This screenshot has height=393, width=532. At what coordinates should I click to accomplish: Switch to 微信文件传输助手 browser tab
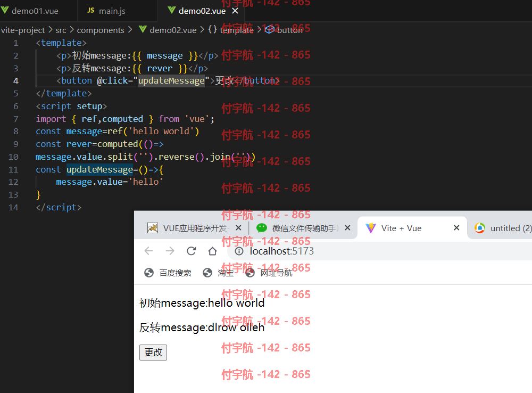coord(305,228)
